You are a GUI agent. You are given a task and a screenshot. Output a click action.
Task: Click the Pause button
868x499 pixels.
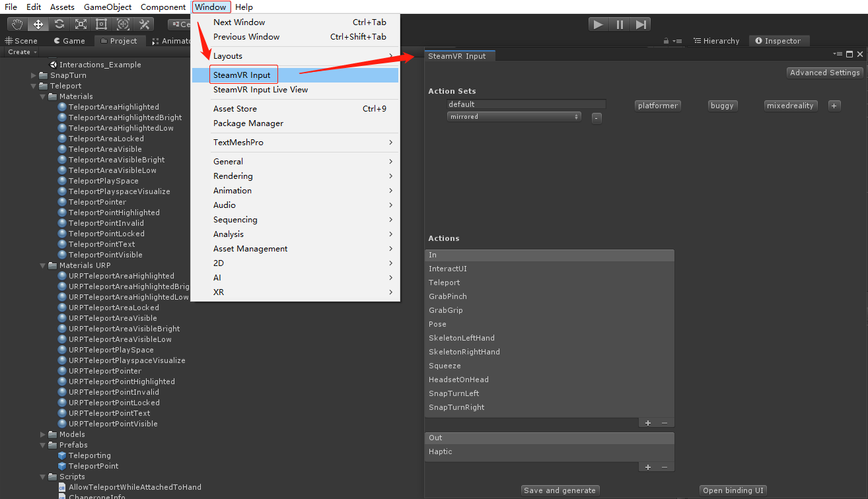pyautogui.click(x=620, y=24)
